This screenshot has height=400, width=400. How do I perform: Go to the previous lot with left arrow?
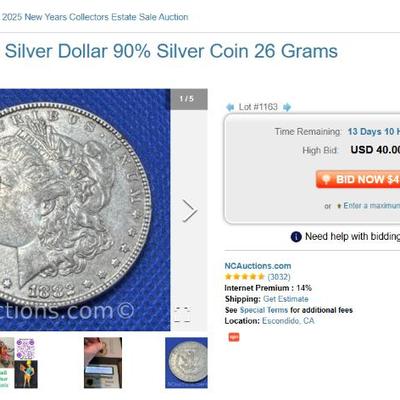click(230, 107)
